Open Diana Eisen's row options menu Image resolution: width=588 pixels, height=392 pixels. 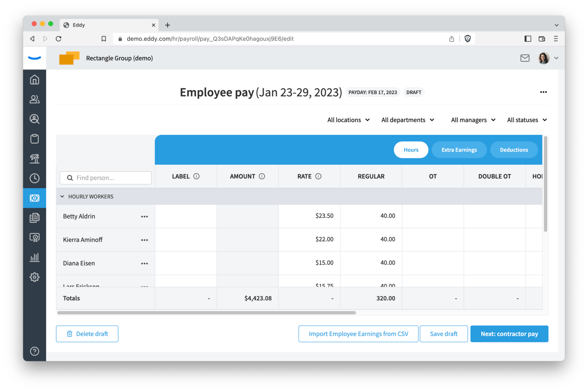click(145, 263)
